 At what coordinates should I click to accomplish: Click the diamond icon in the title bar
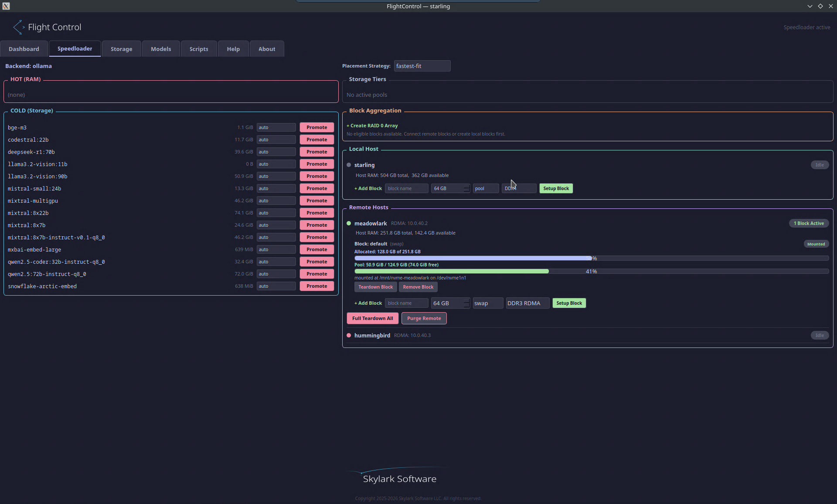click(821, 6)
